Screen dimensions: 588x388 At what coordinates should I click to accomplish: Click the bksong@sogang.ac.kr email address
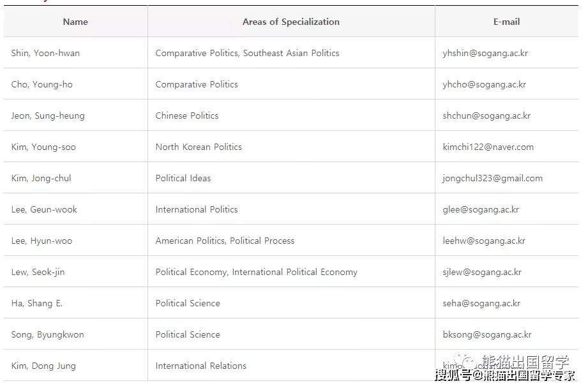486,335
